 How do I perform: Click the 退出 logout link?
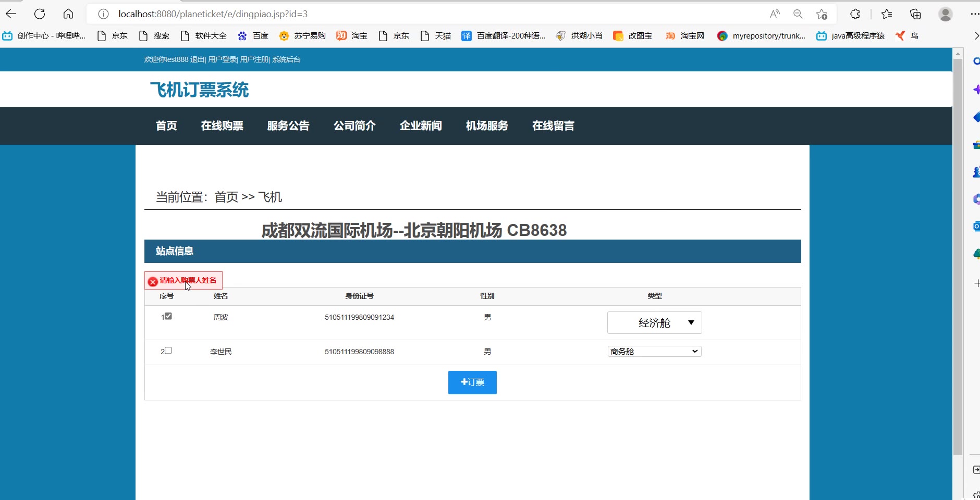point(198,60)
